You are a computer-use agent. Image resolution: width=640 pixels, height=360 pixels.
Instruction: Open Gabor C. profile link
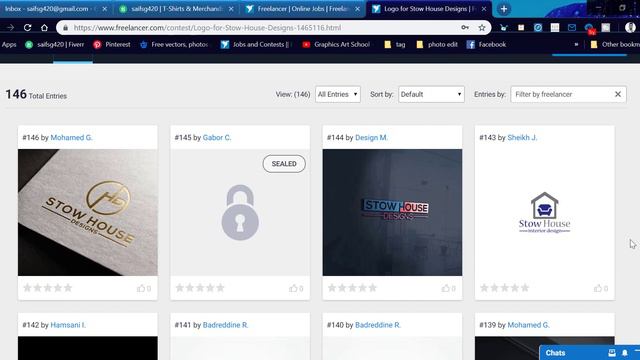click(217, 138)
